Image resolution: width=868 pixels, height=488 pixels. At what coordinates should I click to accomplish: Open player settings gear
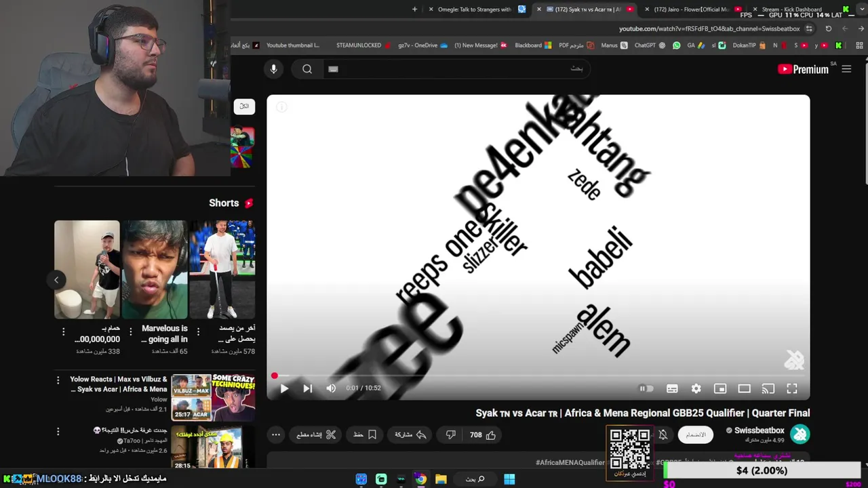[696, 388]
